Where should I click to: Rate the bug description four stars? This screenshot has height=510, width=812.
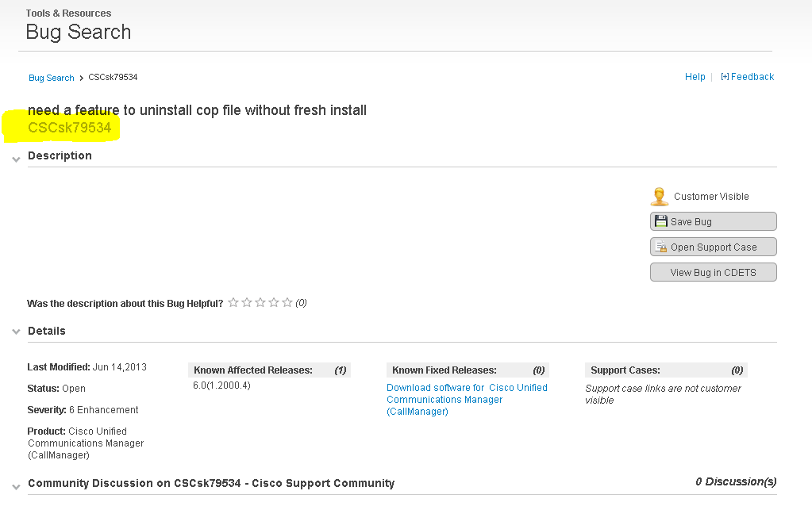click(x=274, y=302)
